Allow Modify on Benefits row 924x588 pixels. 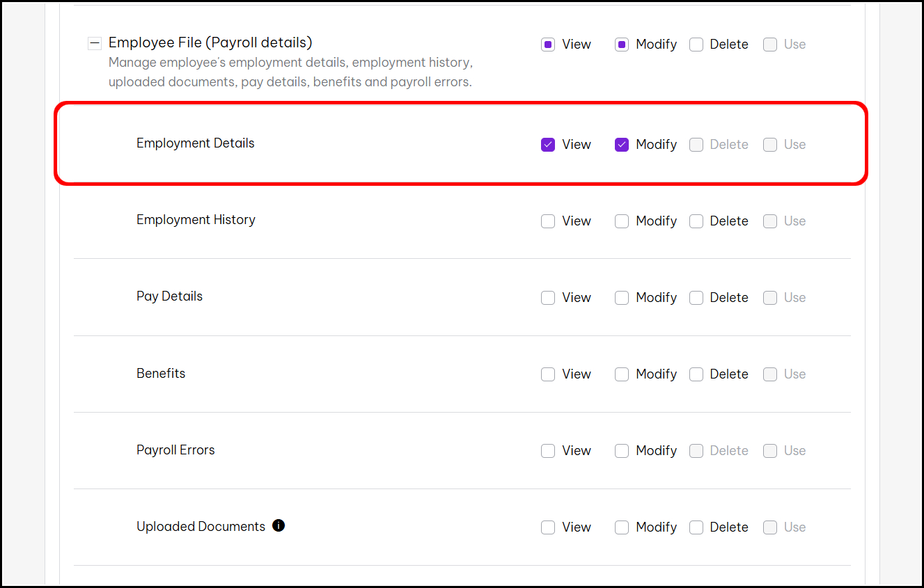coord(622,374)
